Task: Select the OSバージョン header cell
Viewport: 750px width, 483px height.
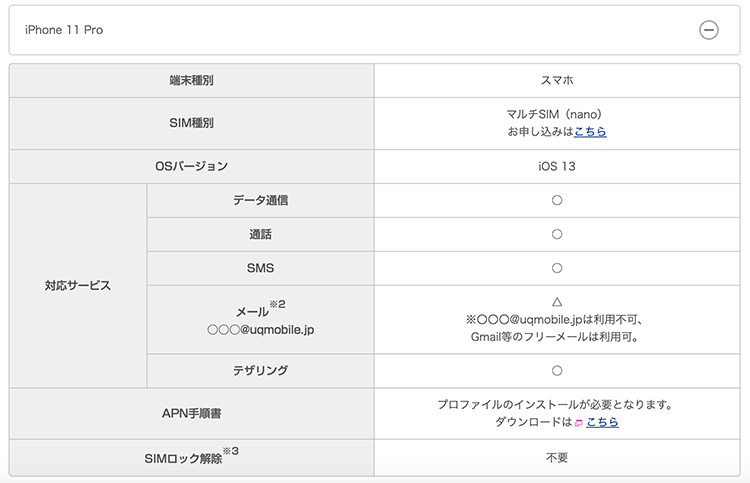Action: tap(191, 166)
